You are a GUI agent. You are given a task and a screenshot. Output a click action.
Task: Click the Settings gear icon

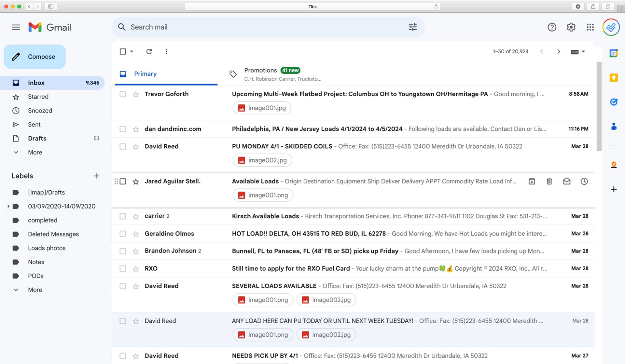click(x=571, y=27)
